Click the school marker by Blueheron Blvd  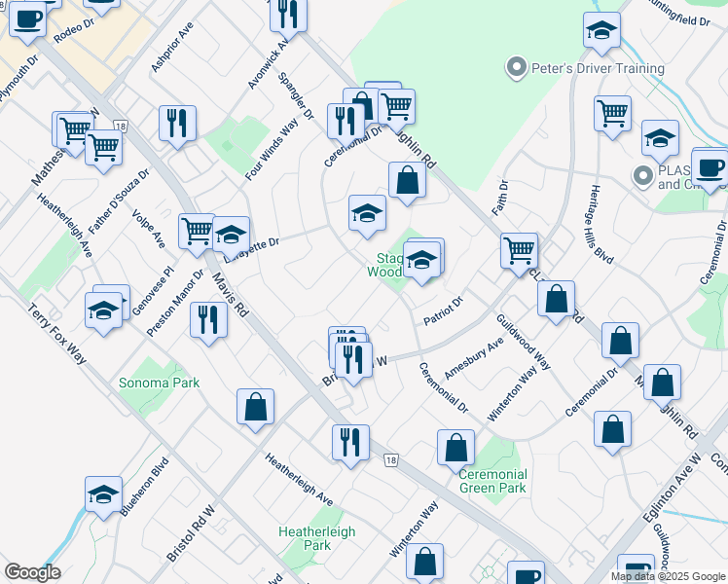[103, 494]
